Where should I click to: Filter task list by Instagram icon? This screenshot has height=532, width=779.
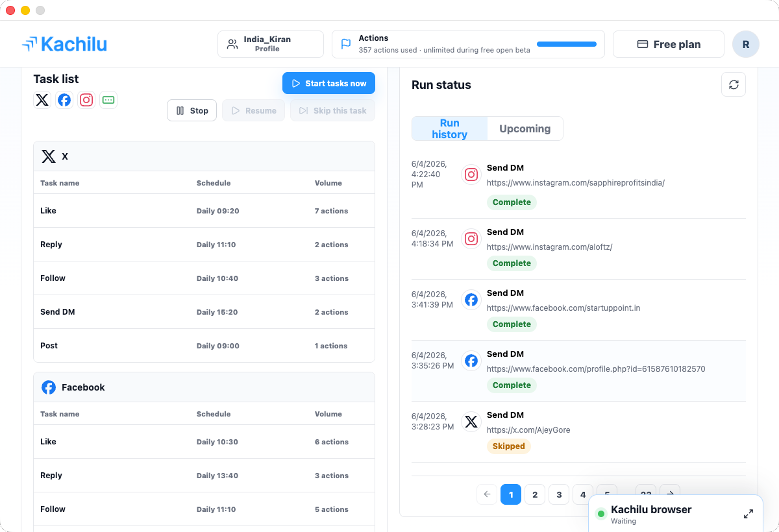click(86, 100)
